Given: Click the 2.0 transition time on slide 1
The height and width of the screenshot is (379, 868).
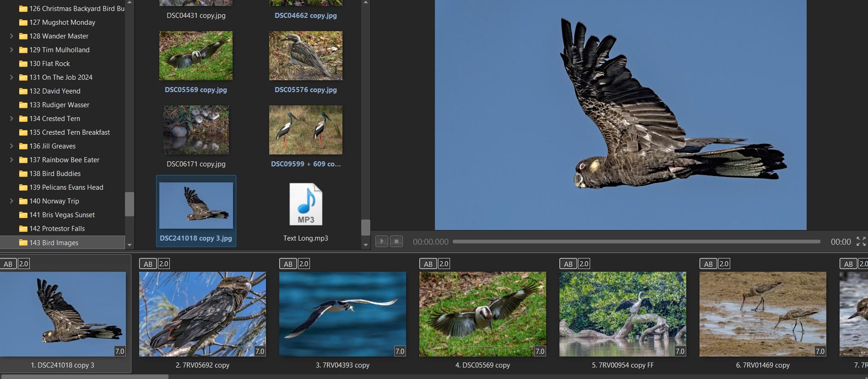Looking at the screenshot, I should point(24,264).
